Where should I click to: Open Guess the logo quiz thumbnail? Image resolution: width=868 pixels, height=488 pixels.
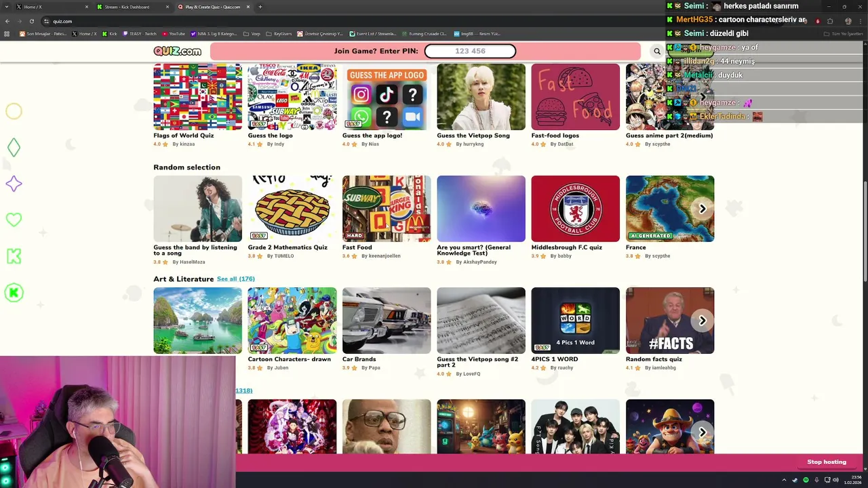point(292,97)
